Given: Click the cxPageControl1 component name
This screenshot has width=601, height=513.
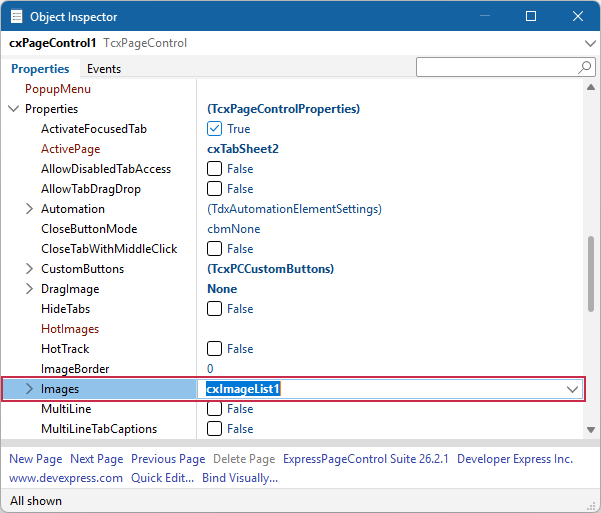Looking at the screenshot, I should tap(53, 43).
